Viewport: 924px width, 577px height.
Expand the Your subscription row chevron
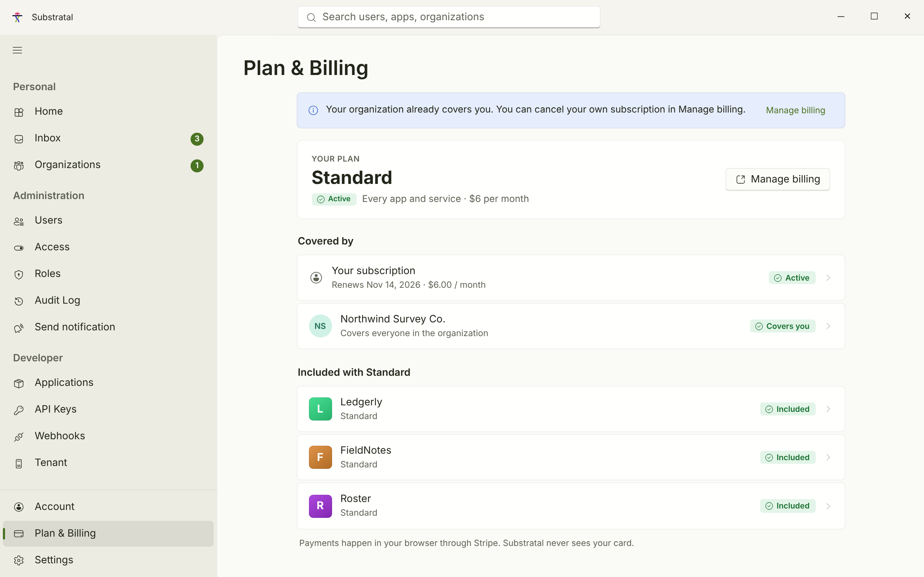point(828,278)
